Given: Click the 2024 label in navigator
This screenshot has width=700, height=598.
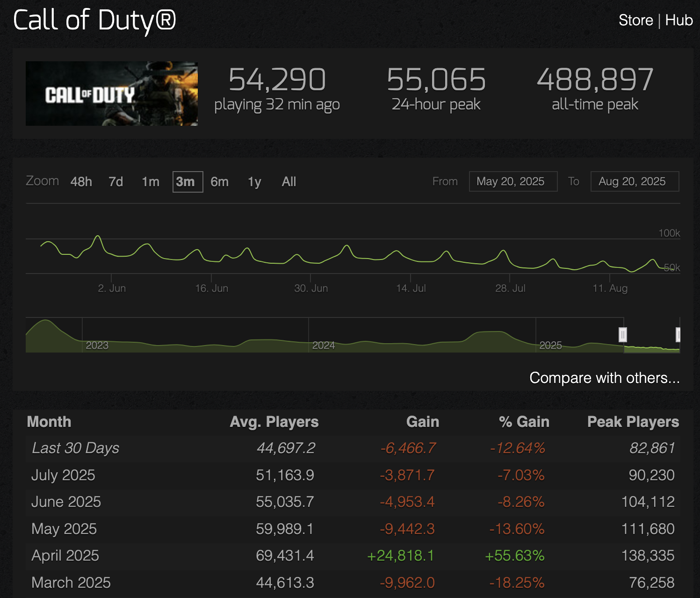Looking at the screenshot, I should click(324, 345).
